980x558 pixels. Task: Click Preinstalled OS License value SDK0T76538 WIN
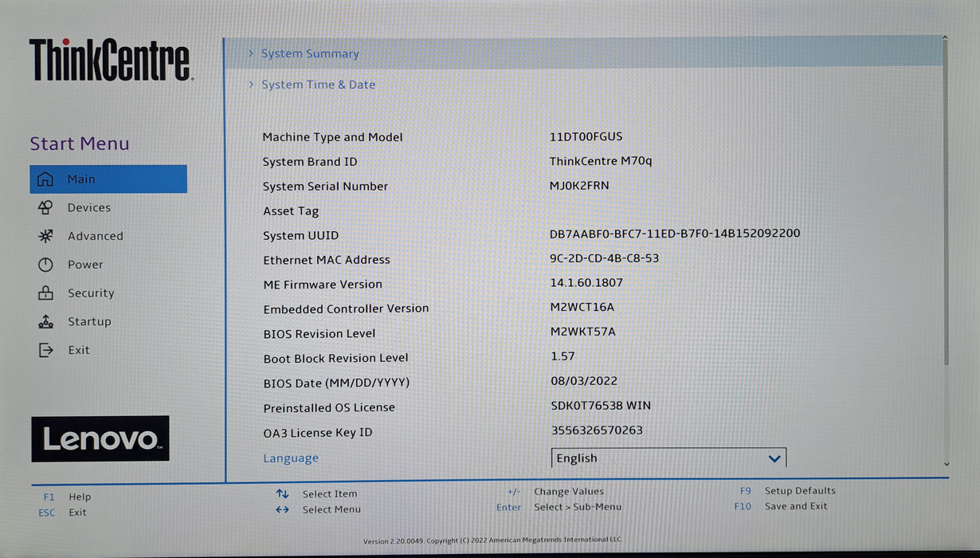pyautogui.click(x=601, y=406)
